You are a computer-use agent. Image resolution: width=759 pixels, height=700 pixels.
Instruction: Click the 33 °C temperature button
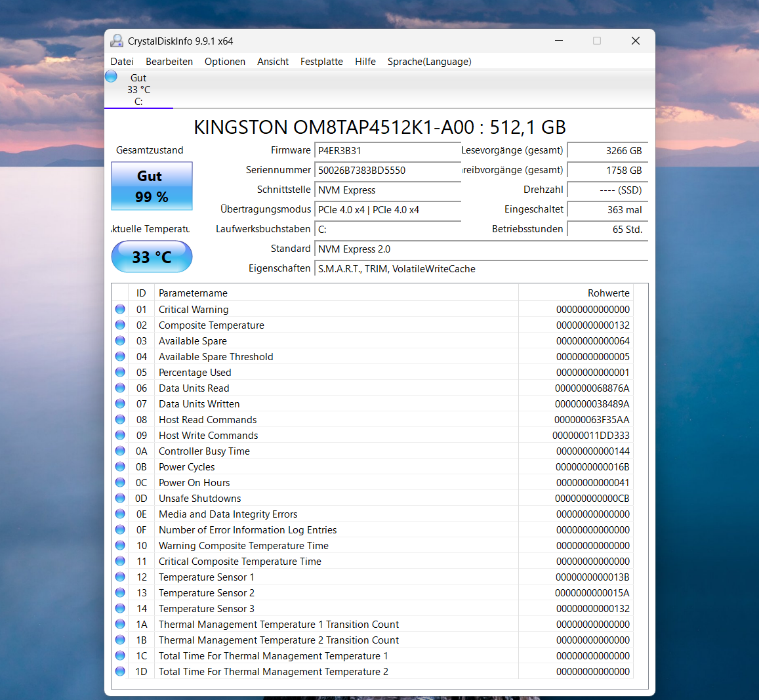point(152,257)
